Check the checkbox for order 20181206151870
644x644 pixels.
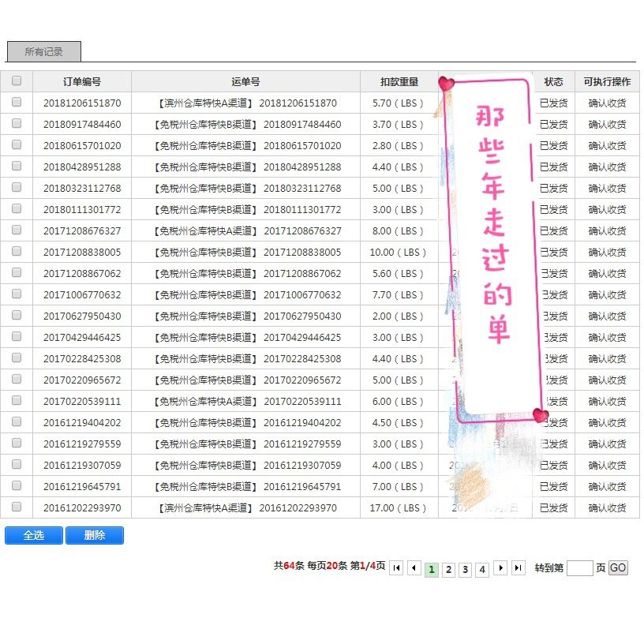click(17, 103)
